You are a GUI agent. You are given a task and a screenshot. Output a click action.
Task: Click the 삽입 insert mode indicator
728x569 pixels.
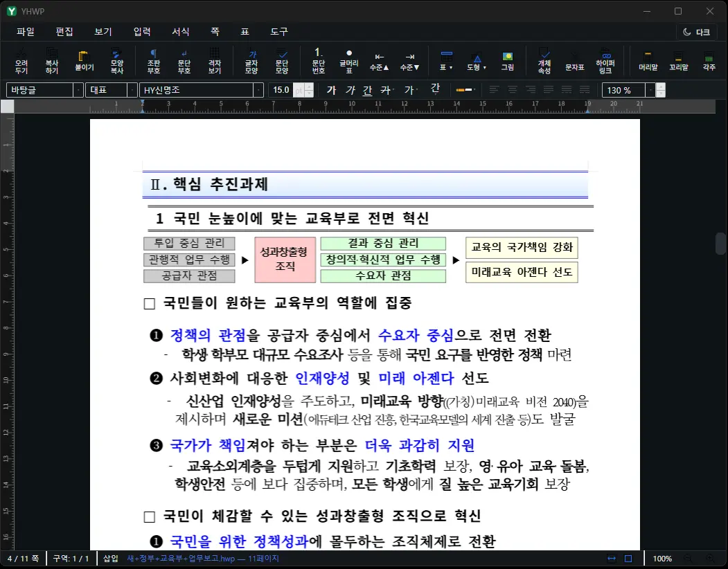111,559
